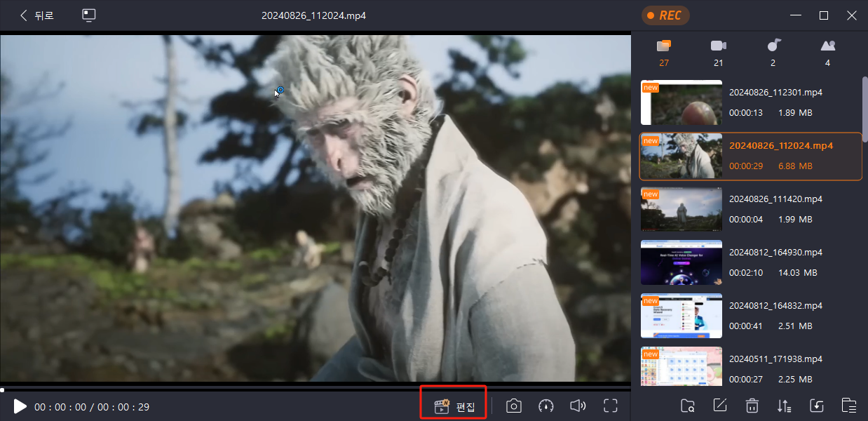Viewport: 868px width, 421px height.
Task: Delete the selected recording with trash icon
Action: tap(752, 406)
